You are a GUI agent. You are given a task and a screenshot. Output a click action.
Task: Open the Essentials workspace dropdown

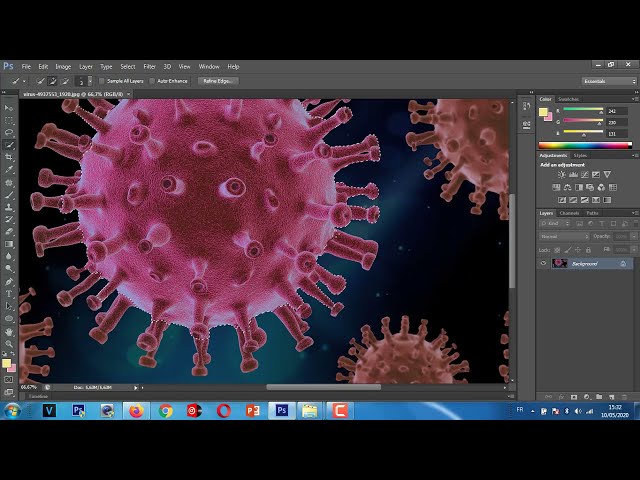tap(609, 81)
